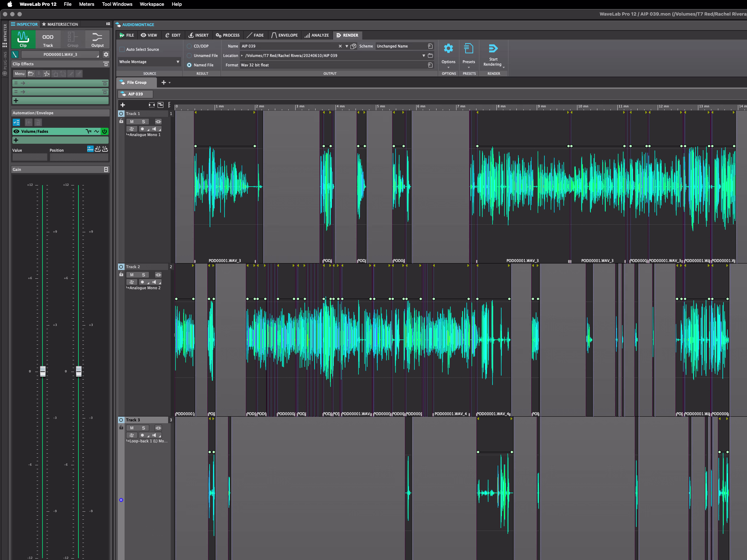The height and width of the screenshot is (560, 747).
Task: Click the Track 1 lock icon
Action: (x=121, y=122)
